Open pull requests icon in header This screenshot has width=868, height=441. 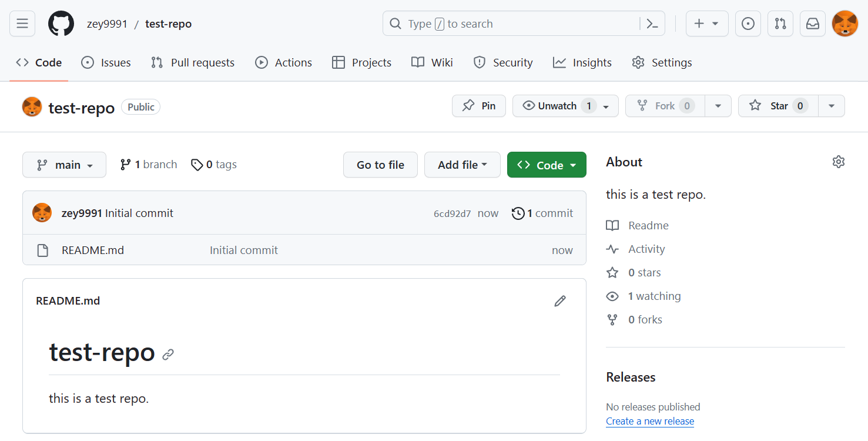coord(780,24)
